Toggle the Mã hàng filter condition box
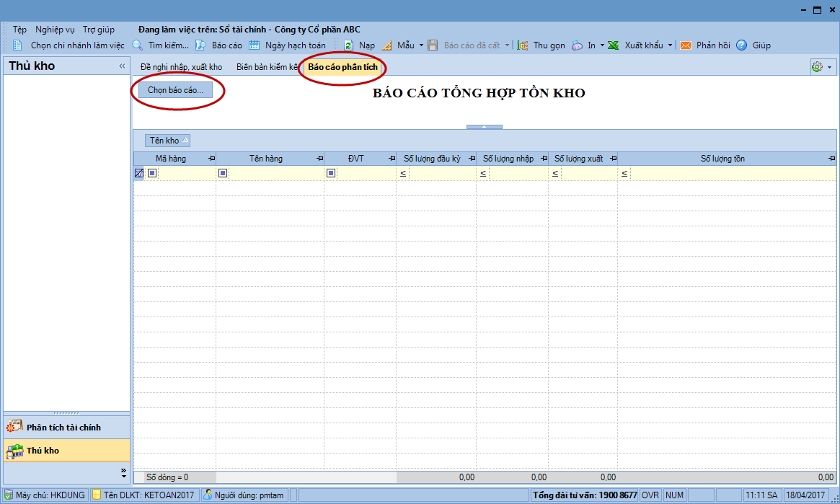Image resolution: width=840 pixels, height=504 pixels. pos(152,173)
